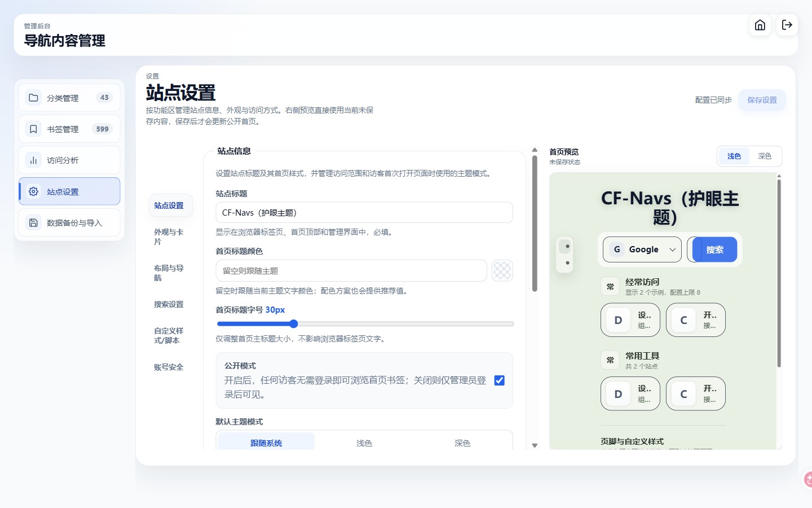The width and height of the screenshot is (812, 508).
Task: Click the lower dot in the preview's floating side nav
Action: (x=567, y=263)
